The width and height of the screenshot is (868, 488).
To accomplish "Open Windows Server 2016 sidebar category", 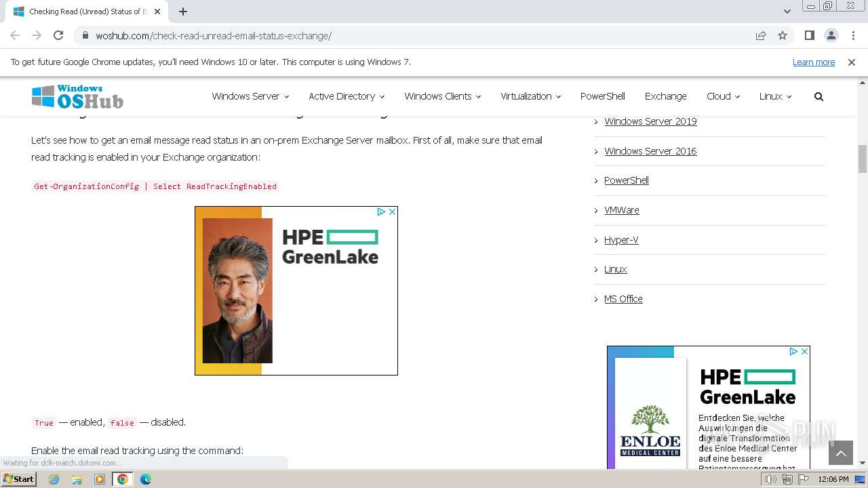I will pyautogui.click(x=650, y=151).
